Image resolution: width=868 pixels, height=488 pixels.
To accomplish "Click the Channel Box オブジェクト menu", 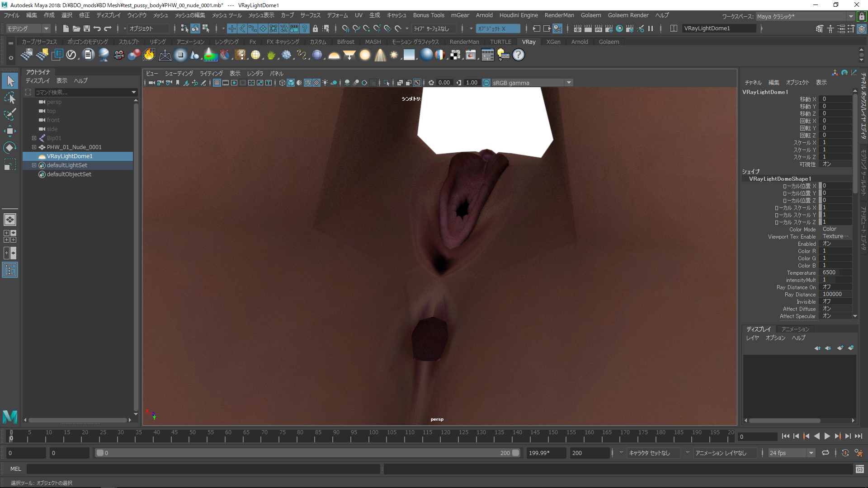I will [x=797, y=83].
